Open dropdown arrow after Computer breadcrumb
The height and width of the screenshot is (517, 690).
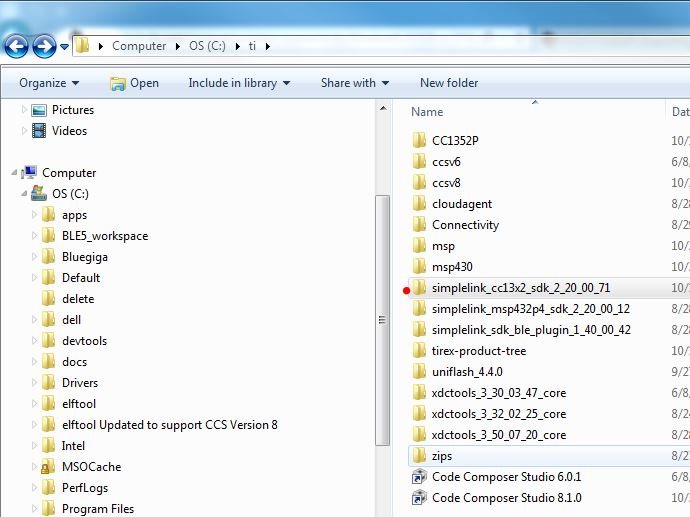point(177,46)
